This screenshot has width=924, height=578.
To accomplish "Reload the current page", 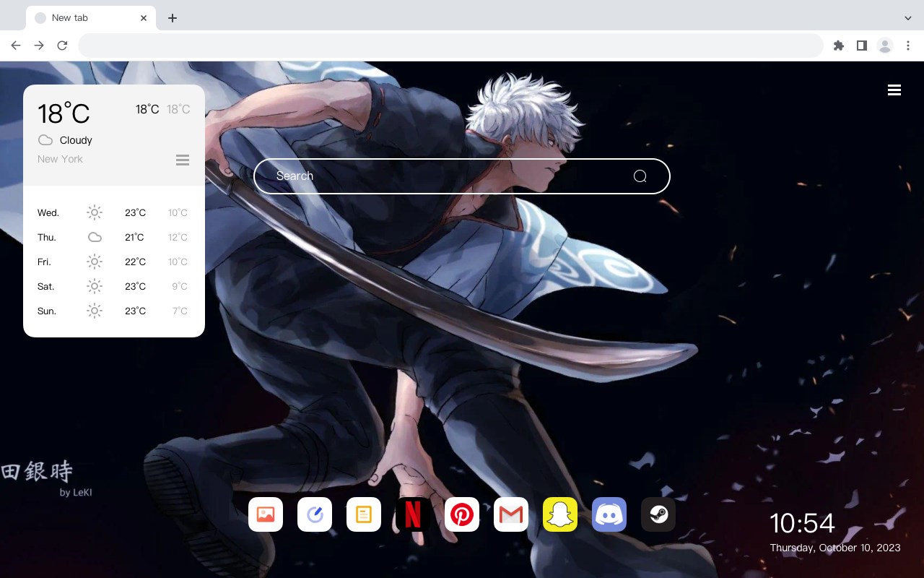I will (62, 46).
